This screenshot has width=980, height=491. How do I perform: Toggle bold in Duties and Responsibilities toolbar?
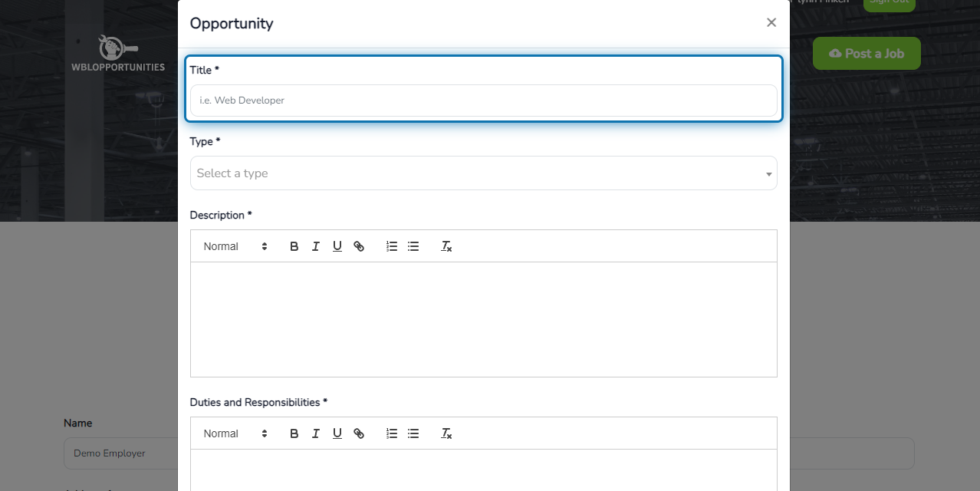(294, 433)
